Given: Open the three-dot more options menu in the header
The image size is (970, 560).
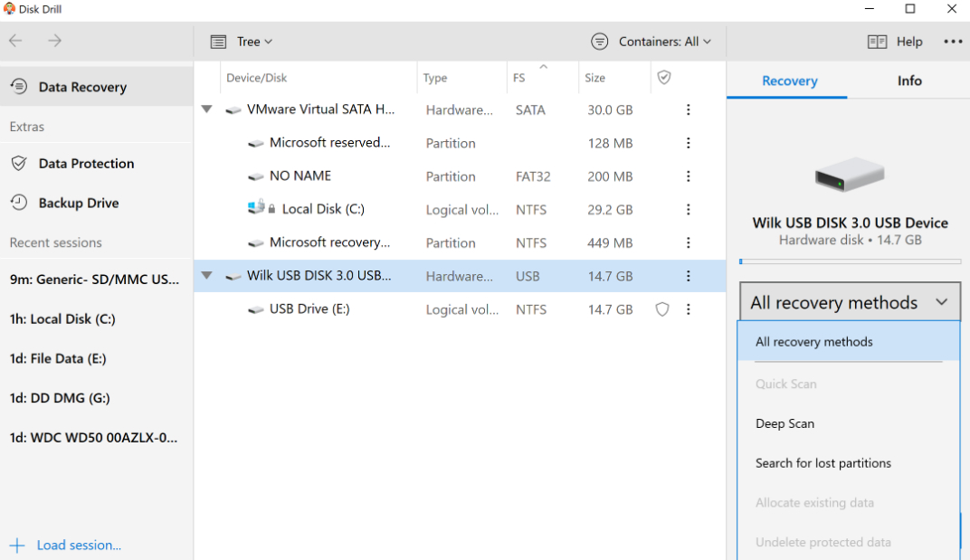Looking at the screenshot, I should [953, 42].
